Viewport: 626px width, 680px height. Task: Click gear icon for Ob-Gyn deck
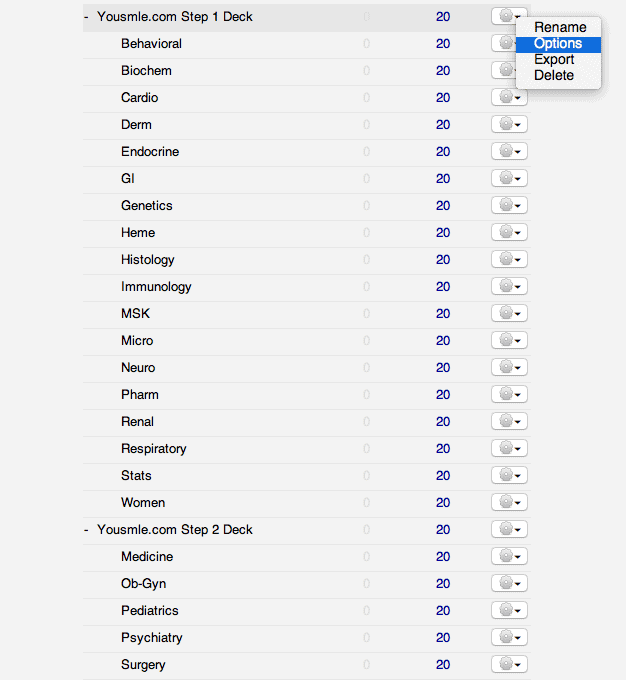coord(509,583)
